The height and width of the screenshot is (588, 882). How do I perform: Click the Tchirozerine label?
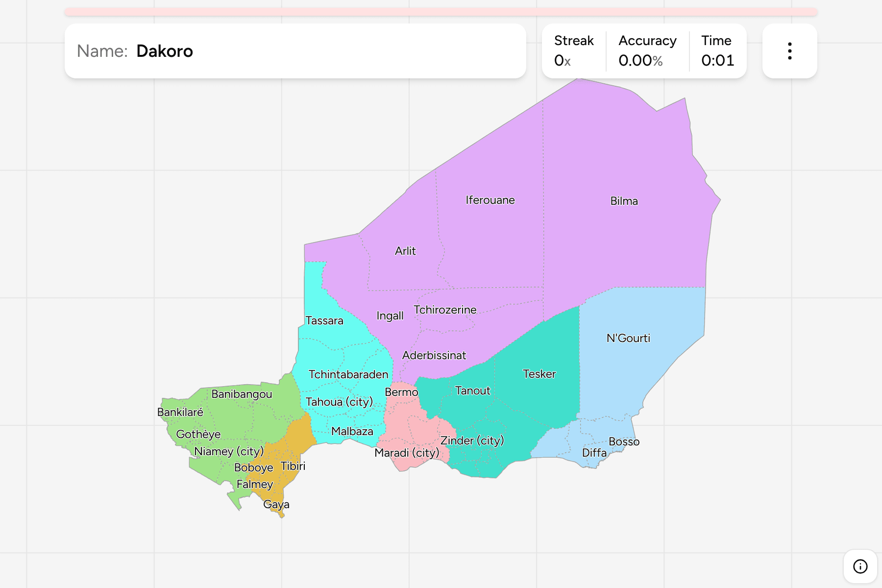tap(445, 310)
